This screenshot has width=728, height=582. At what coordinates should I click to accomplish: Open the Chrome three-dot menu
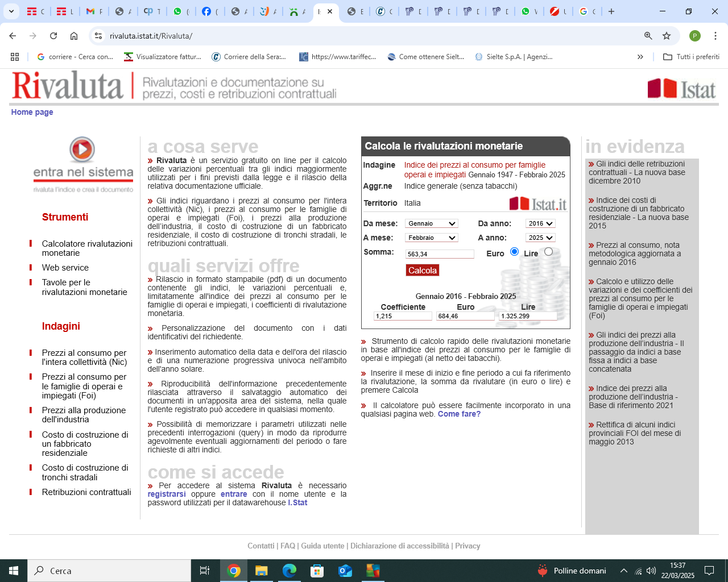(x=715, y=36)
